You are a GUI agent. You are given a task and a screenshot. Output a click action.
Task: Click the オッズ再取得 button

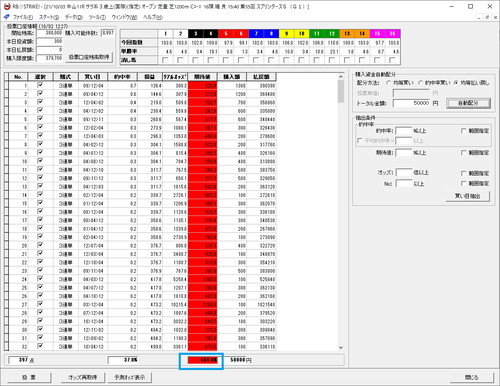[83, 377]
